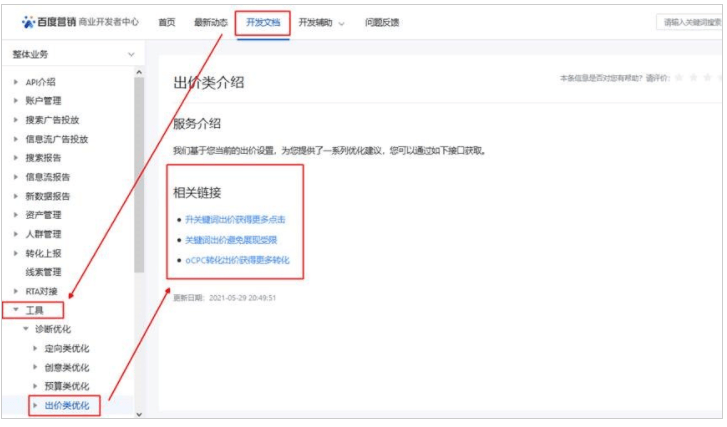Open the 开发辅助 dropdown menu
Image resolution: width=727 pixels, height=427 pixels.
(321, 23)
